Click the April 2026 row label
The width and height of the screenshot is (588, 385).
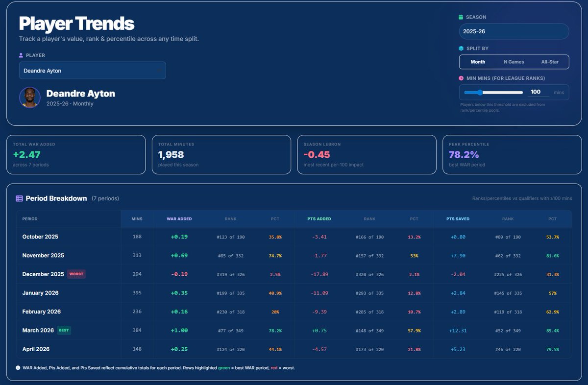tap(36, 349)
